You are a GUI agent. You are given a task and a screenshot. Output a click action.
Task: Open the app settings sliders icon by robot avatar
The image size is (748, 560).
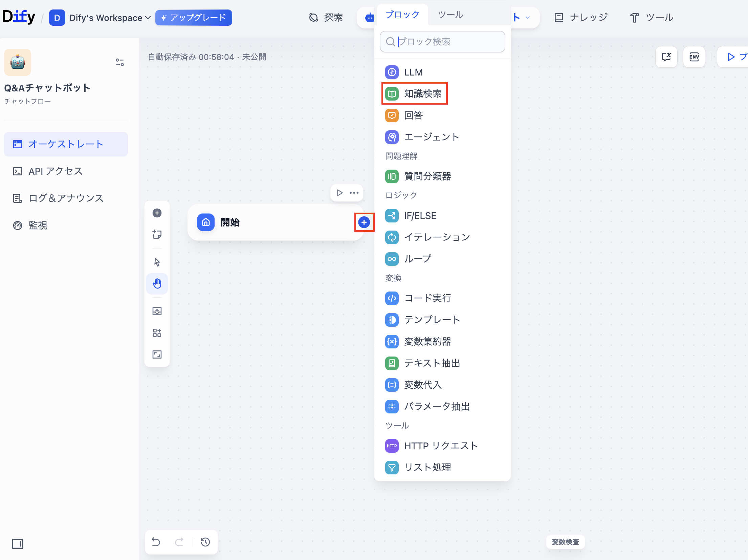(x=120, y=62)
